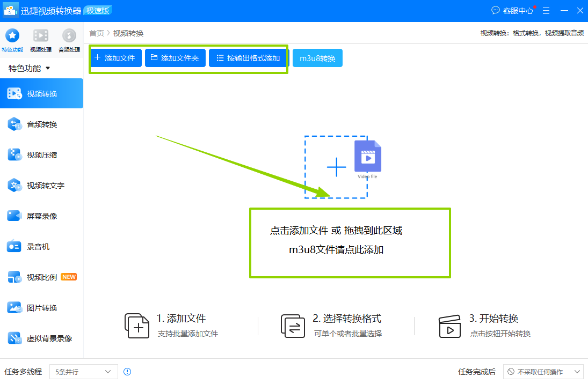588x384 pixels.
Task: Start m3u8转换 with its blue button
Action: [317, 58]
